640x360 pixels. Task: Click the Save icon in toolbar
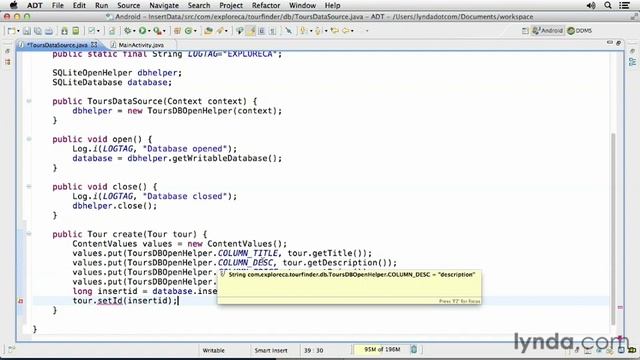27,31
